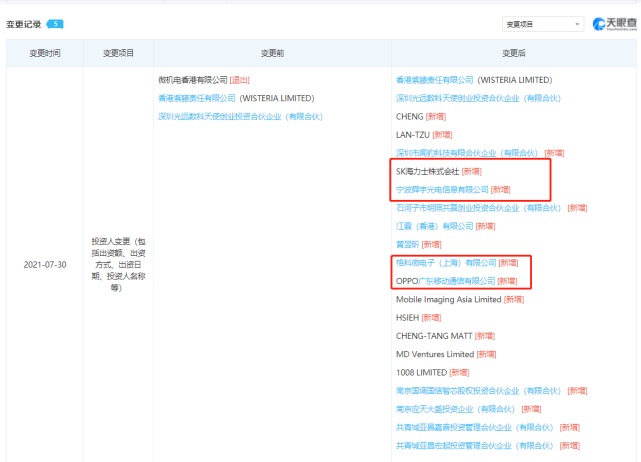Select the 投资人变更 change item cell
Viewport: 641px width, 462px height.
point(118,265)
